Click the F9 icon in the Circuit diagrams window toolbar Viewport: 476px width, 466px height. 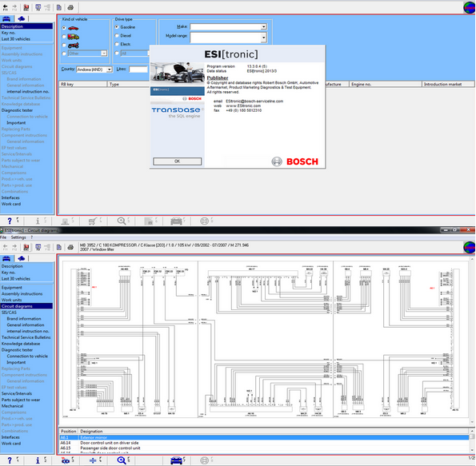38,247
